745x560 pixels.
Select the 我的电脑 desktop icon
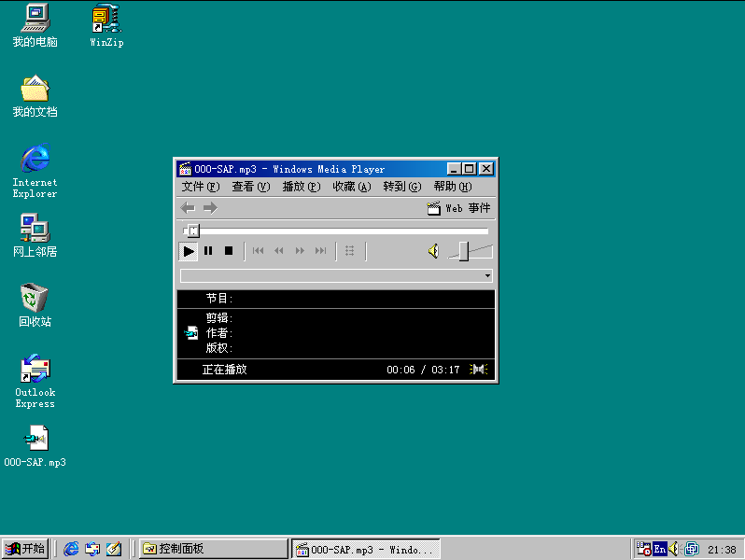pyautogui.click(x=35, y=25)
